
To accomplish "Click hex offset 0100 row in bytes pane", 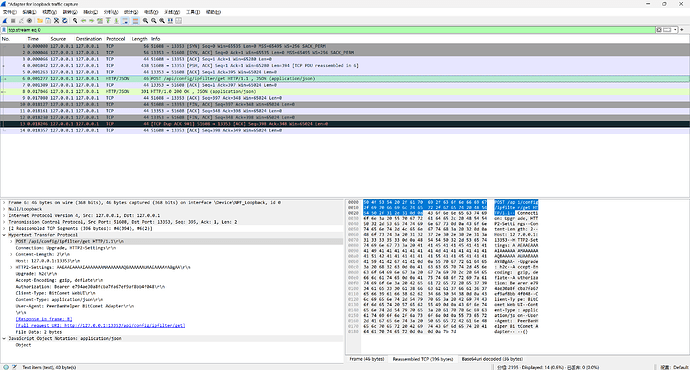I will [x=353, y=289].
